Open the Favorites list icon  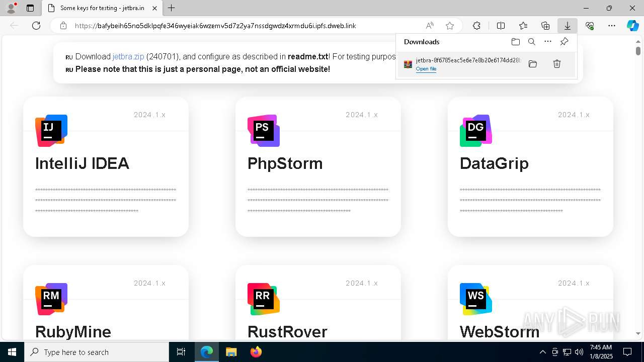click(x=523, y=26)
